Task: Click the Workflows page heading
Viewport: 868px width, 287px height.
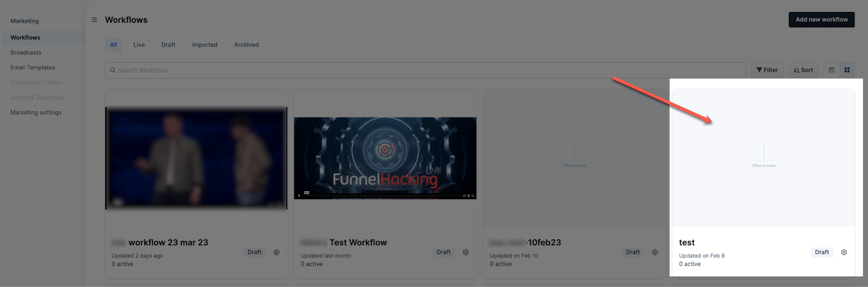Action: point(126,20)
